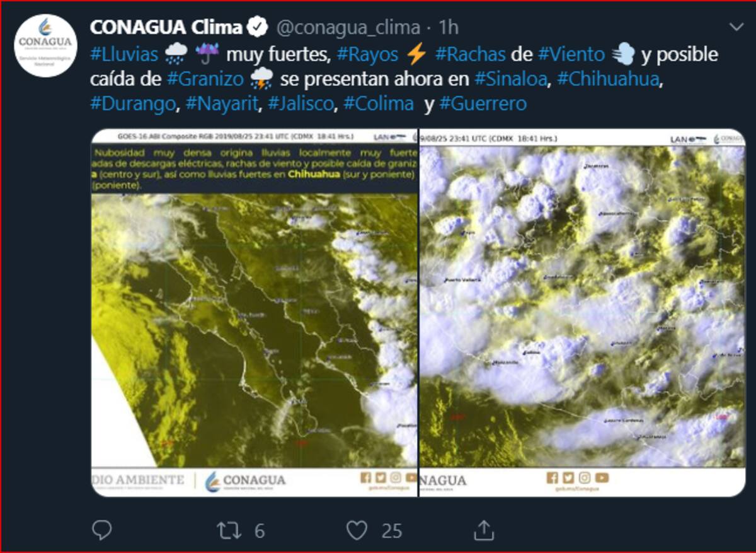Open CONAGUA Clima display name
Image resolution: width=756 pixels, height=553 pixels.
point(166,28)
